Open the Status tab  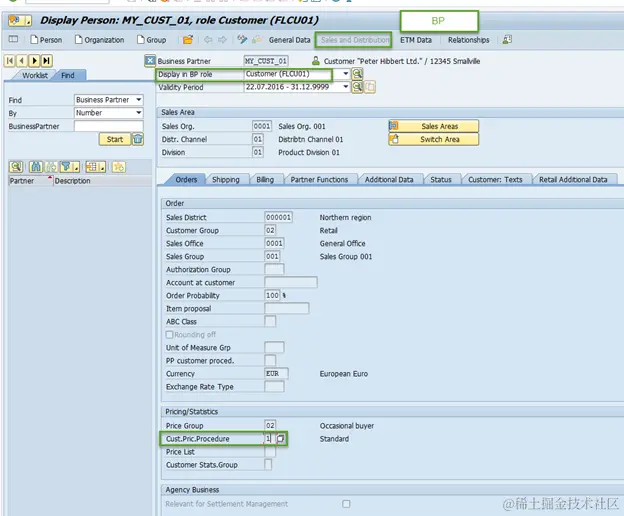pyautogui.click(x=441, y=179)
